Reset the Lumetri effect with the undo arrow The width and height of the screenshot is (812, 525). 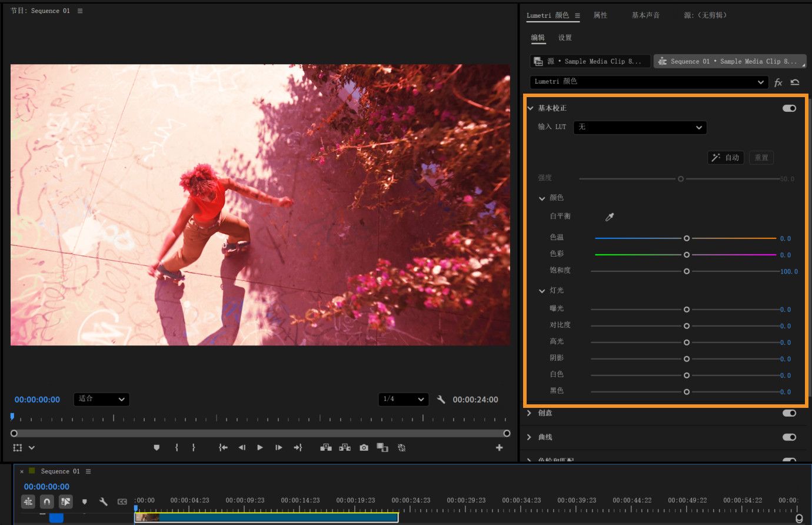point(795,82)
